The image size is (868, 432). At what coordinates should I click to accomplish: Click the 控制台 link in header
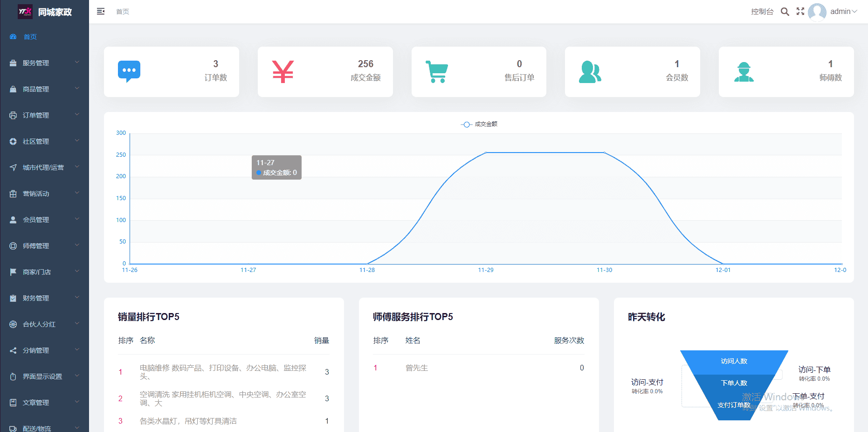762,12
